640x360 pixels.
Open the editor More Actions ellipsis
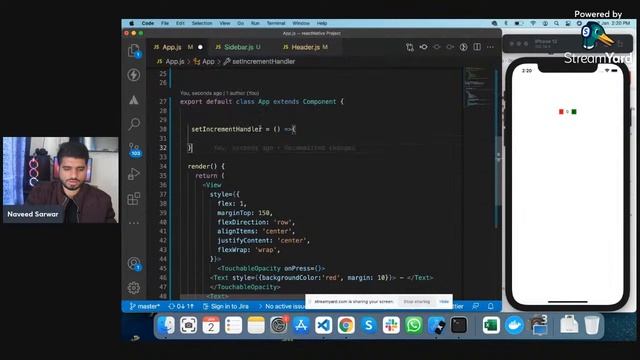point(490,47)
